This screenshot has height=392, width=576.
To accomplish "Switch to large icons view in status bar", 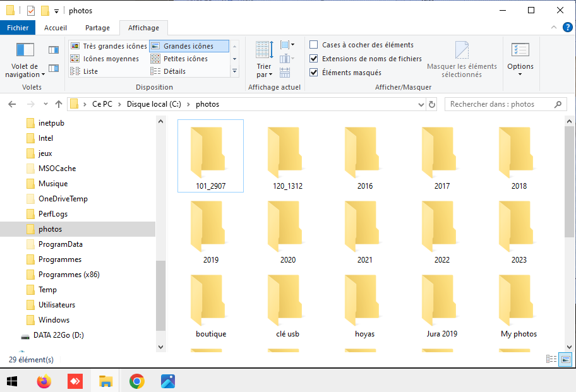I will [x=565, y=359].
